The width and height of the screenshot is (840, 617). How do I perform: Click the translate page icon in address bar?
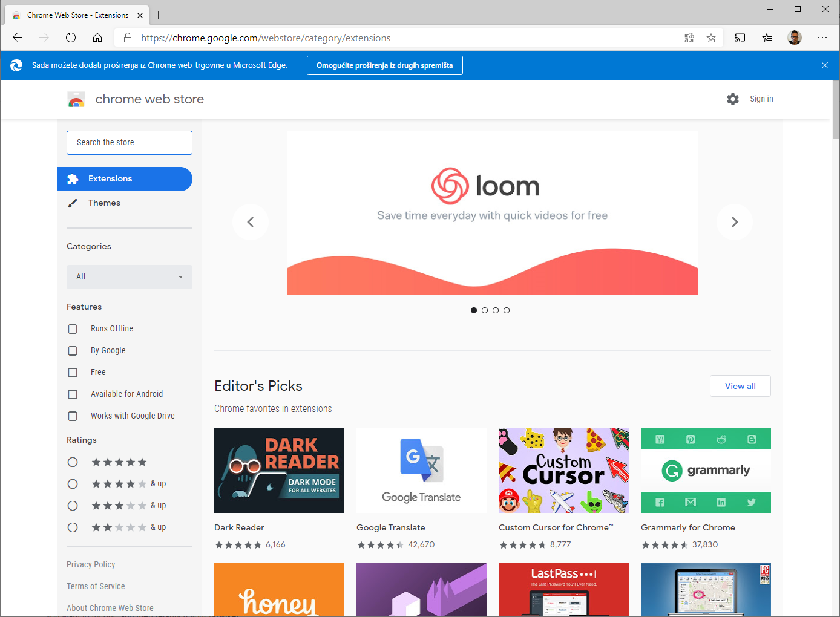(x=689, y=38)
